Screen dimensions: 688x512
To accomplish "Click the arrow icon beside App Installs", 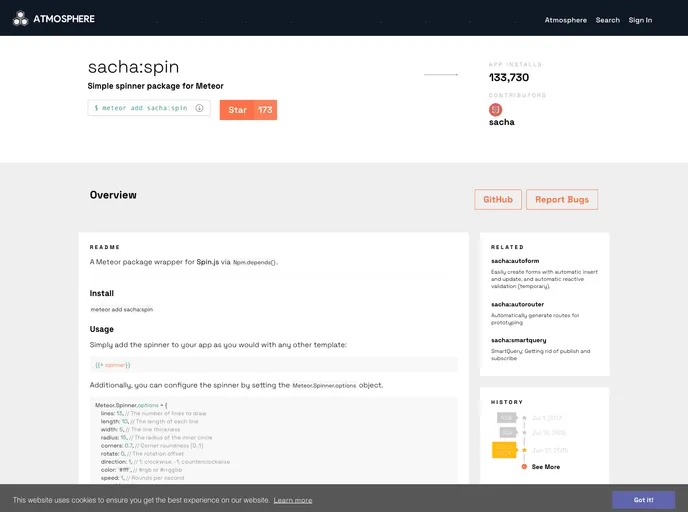I will pyautogui.click(x=441, y=75).
